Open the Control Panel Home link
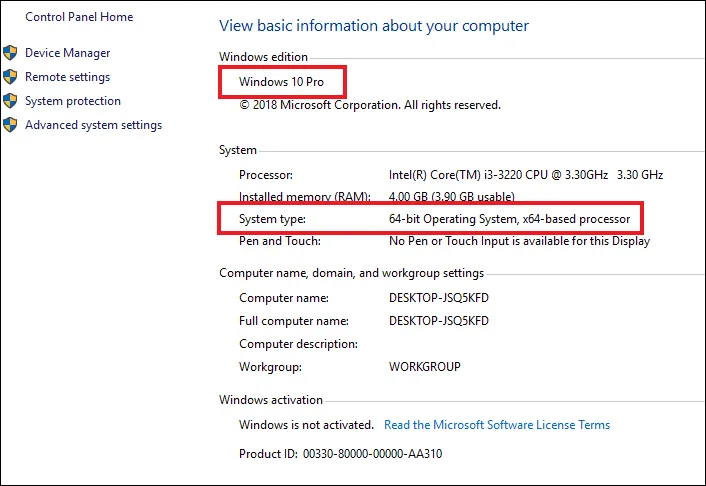 click(79, 17)
